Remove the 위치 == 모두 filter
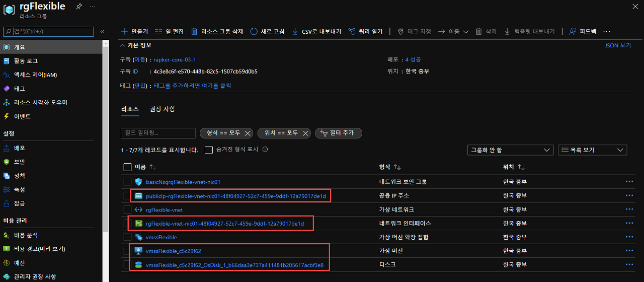 pos(305,133)
